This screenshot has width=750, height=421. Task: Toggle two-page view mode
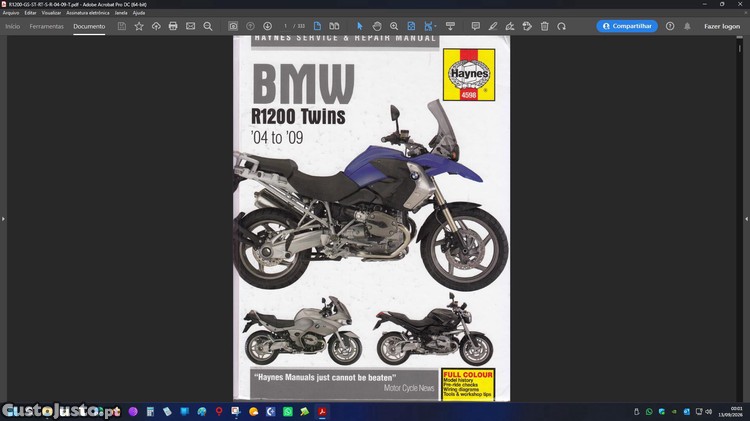pyautogui.click(x=334, y=26)
